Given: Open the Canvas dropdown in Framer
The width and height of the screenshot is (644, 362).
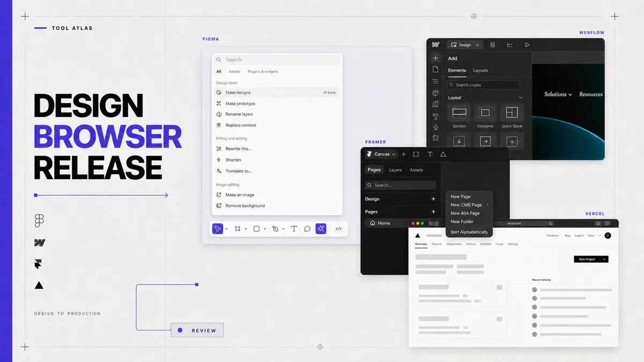Looking at the screenshot, I should coord(381,154).
